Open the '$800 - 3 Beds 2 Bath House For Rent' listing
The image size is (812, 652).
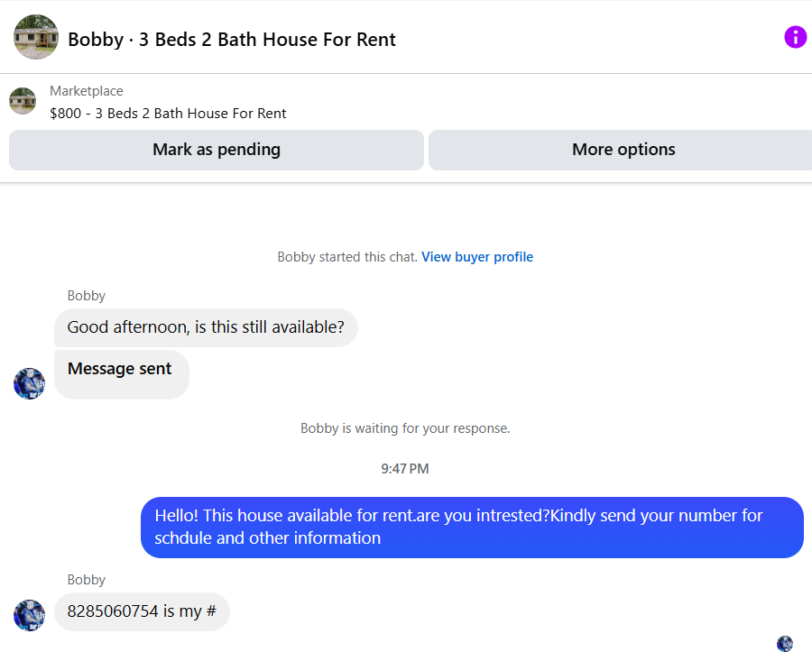[x=168, y=114]
